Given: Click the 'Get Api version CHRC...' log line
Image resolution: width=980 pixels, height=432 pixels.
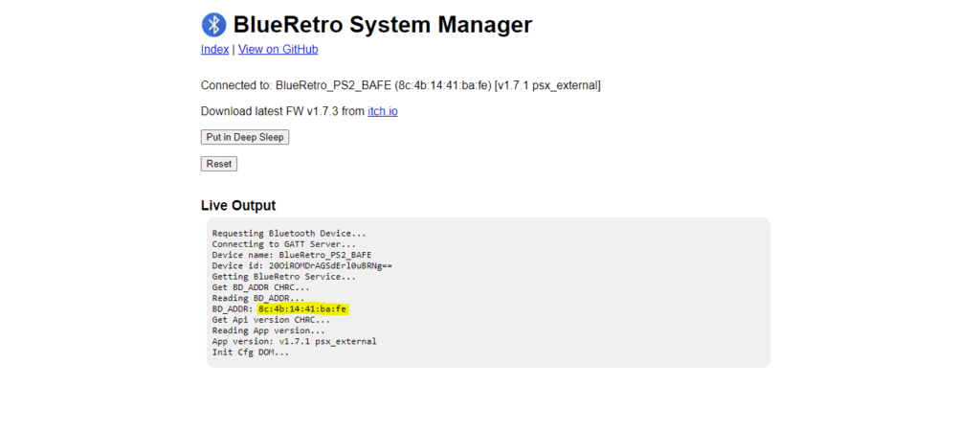Looking at the screenshot, I should pos(271,320).
